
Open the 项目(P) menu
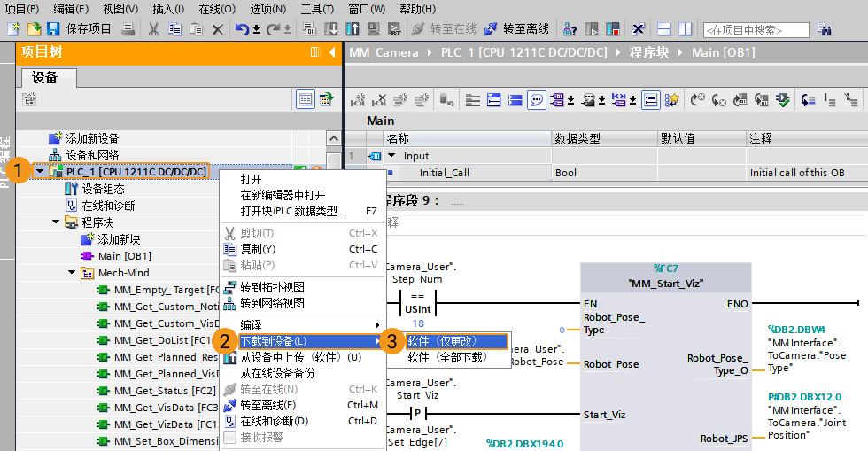point(22,10)
